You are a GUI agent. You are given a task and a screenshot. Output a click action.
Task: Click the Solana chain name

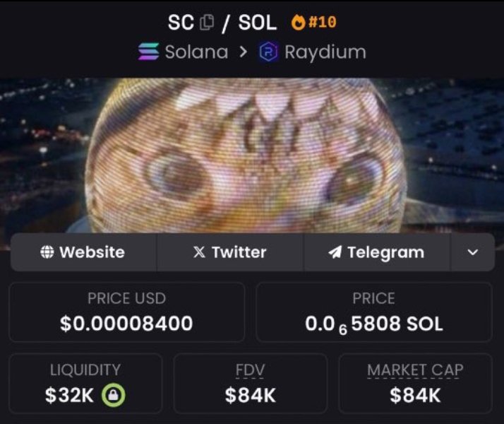[196, 52]
